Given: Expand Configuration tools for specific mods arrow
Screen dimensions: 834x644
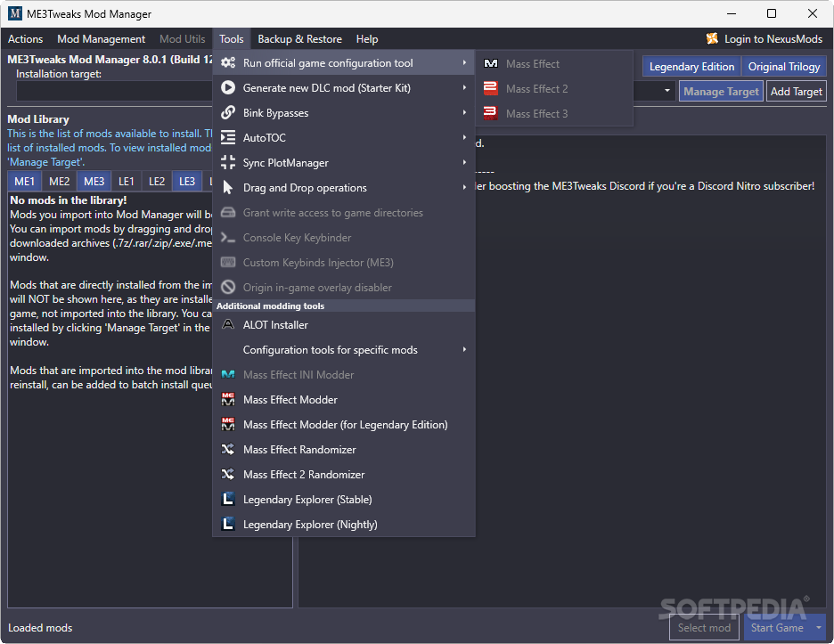Looking at the screenshot, I should click(464, 349).
